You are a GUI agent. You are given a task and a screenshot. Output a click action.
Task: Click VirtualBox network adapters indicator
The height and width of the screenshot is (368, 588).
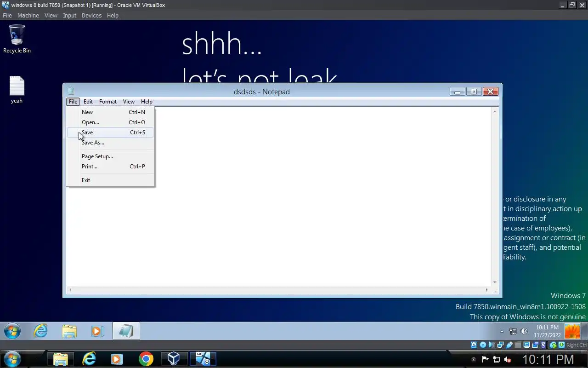pos(500,345)
